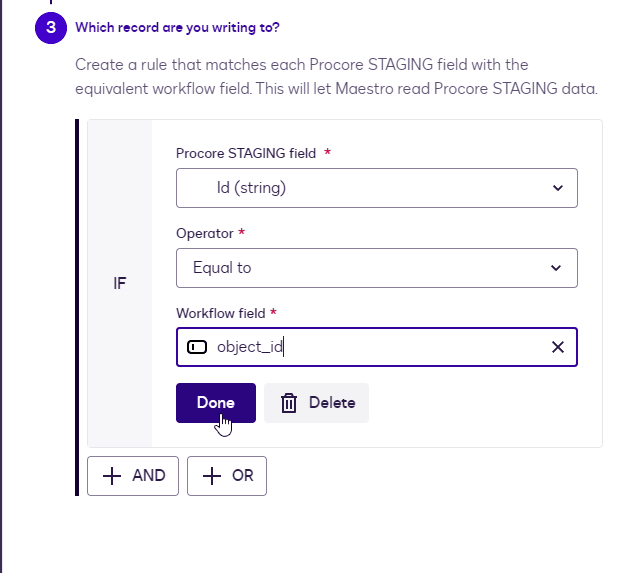
Task: Add an OR condition
Action: [227, 476]
